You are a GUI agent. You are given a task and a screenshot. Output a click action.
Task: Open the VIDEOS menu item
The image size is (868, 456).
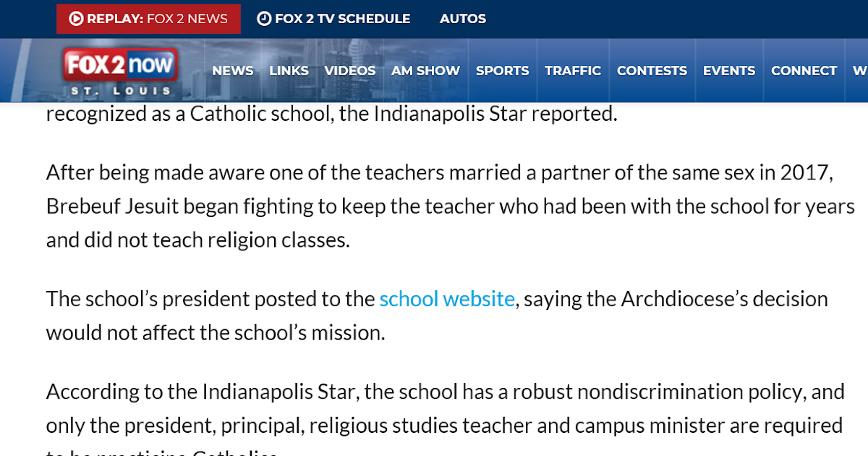pyautogui.click(x=350, y=71)
